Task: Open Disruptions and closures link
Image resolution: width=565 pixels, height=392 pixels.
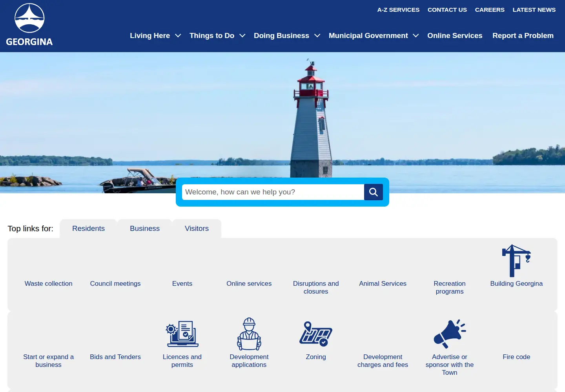Action: pos(316,287)
